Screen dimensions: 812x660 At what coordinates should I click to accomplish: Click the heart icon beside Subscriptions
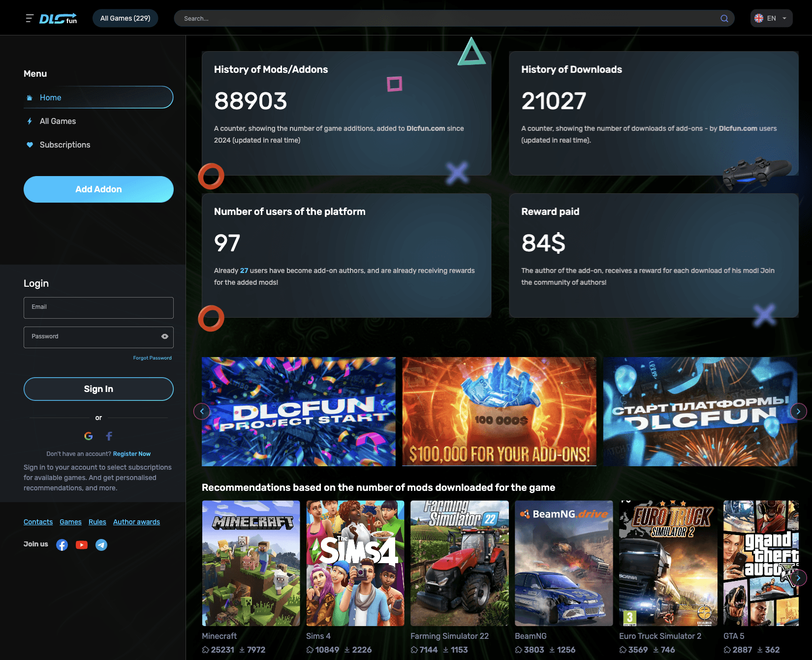tap(30, 145)
